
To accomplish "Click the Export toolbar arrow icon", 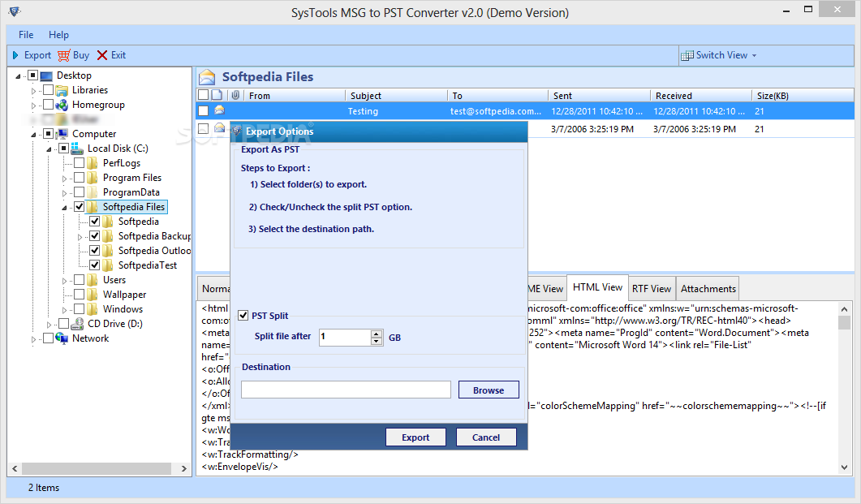I will 15,55.
